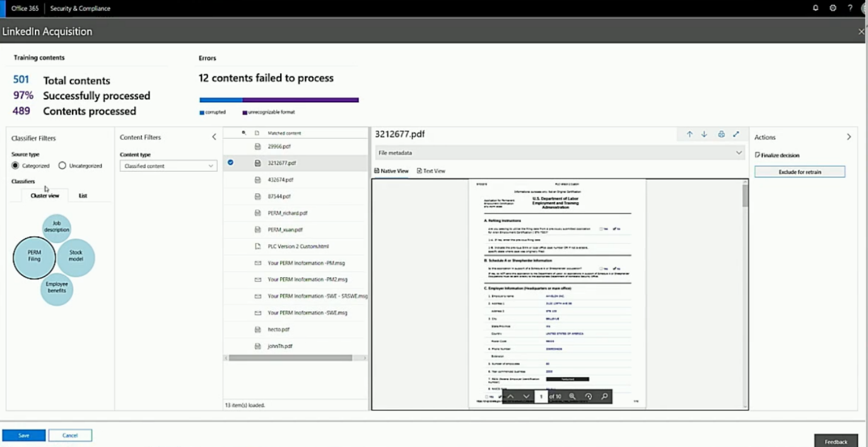Image resolution: width=868 pixels, height=447 pixels.
Task: Click the Exclude for retrain button
Action: pyautogui.click(x=799, y=172)
